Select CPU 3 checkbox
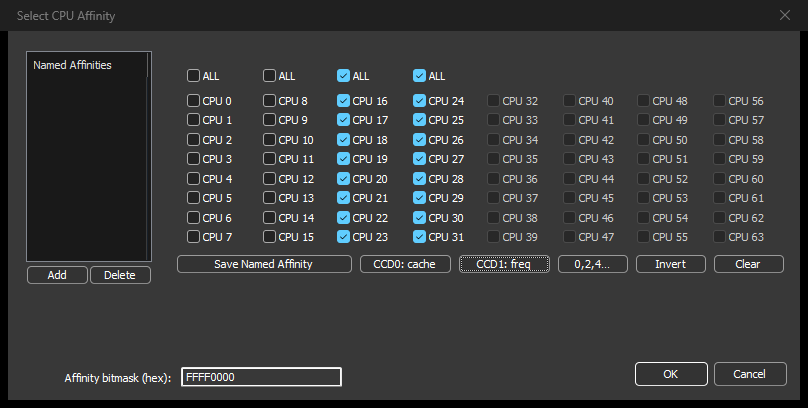This screenshot has height=408, width=808. (x=193, y=159)
